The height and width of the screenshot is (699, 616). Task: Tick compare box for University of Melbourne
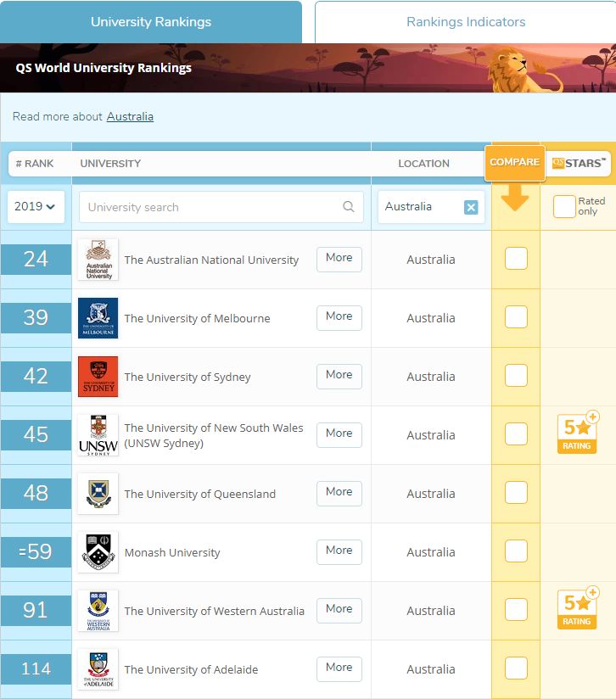tap(516, 317)
